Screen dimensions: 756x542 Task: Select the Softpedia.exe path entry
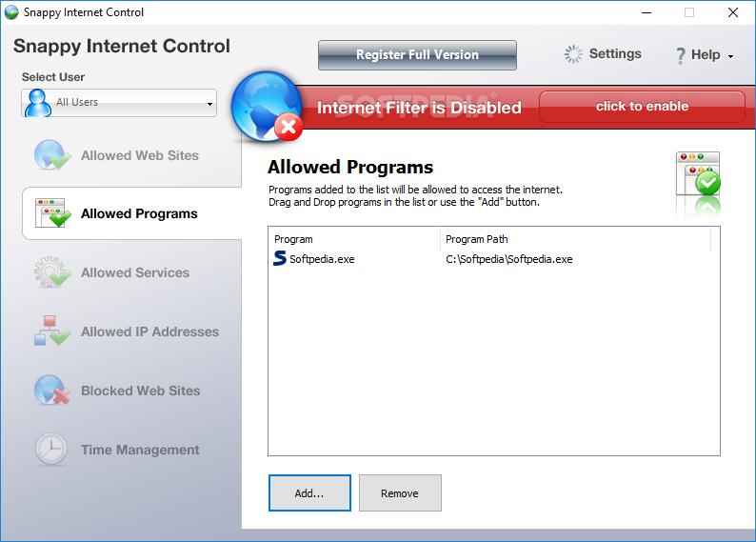click(508, 259)
